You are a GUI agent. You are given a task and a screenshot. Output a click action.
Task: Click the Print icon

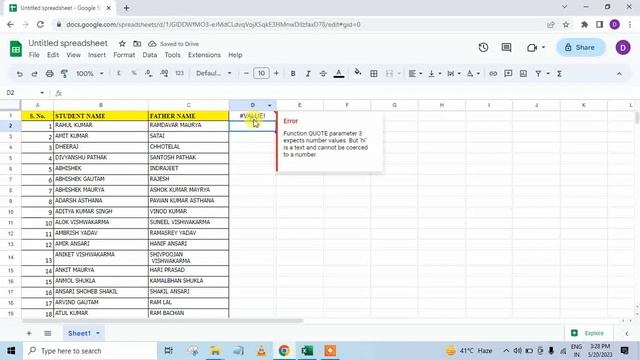click(x=49, y=73)
